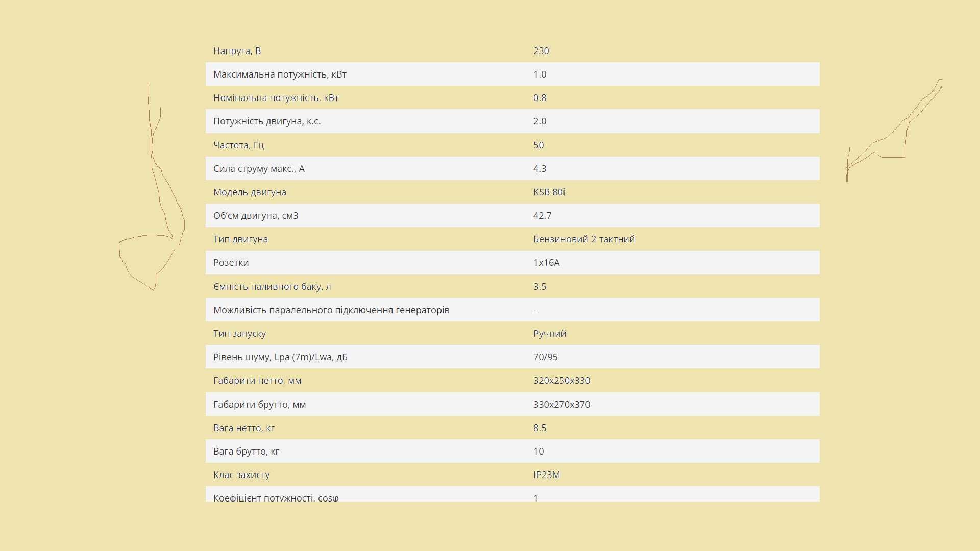Click the net weight value 8.5
Image resolution: width=980 pixels, height=551 pixels.
(540, 428)
